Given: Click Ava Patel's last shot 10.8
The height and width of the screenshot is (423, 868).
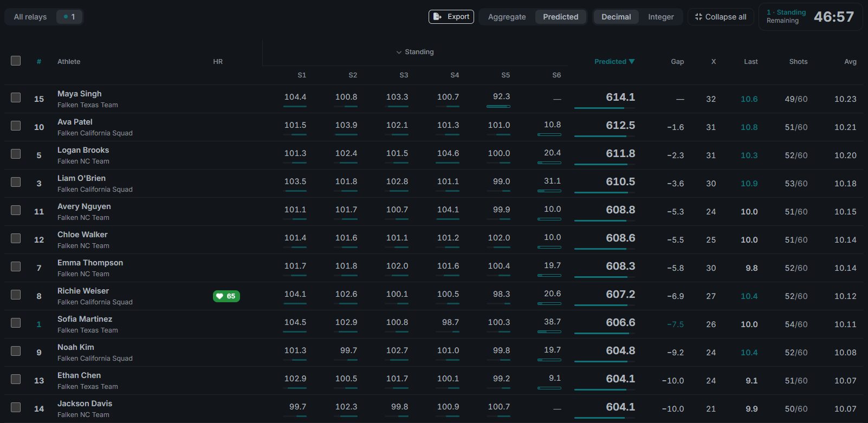Looking at the screenshot, I should tap(749, 127).
